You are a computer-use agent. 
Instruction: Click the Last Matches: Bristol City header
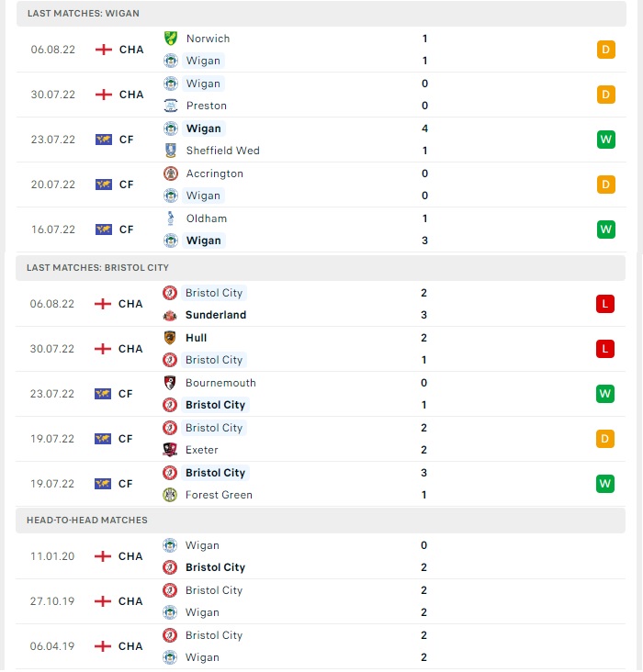pos(321,268)
